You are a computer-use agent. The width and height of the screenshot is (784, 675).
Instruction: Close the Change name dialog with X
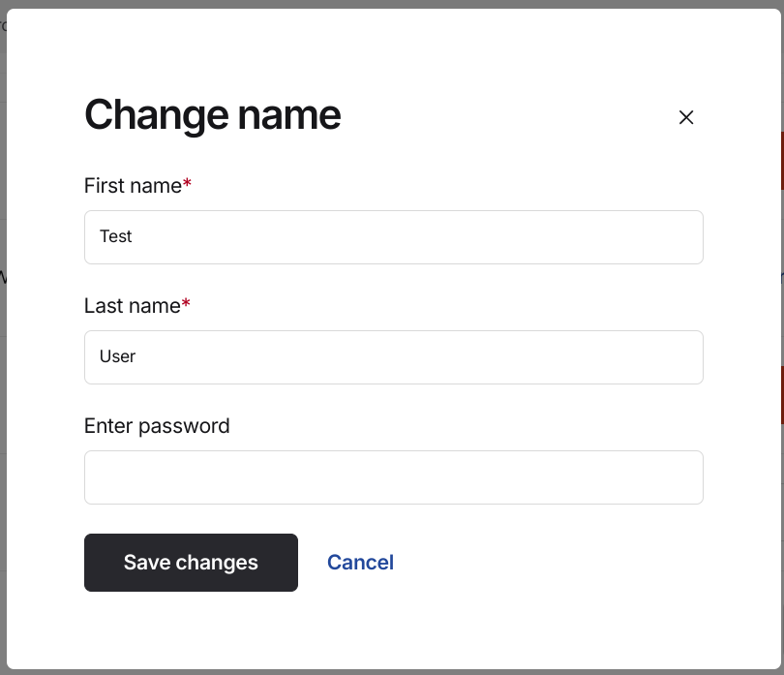[x=686, y=117]
